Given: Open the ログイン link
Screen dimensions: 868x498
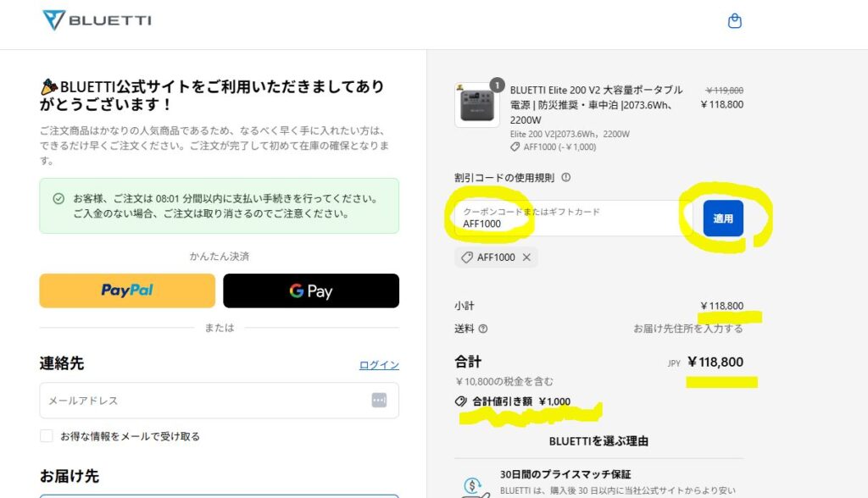Looking at the screenshot, I should click(379, 365).
